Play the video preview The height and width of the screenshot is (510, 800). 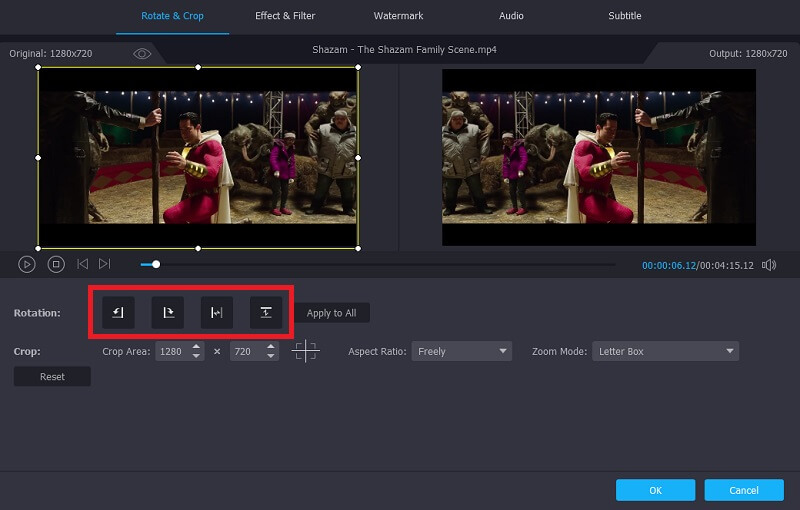click(27, 264)
